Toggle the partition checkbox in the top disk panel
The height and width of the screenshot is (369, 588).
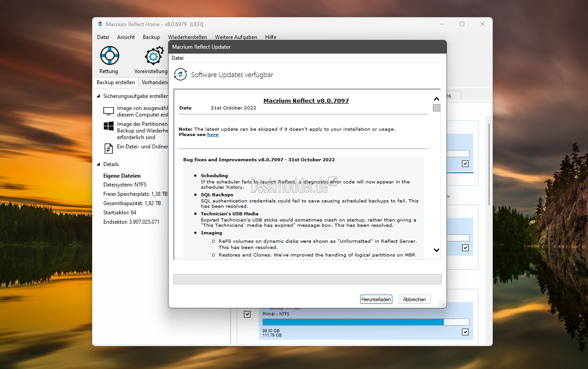pos(465,163)
